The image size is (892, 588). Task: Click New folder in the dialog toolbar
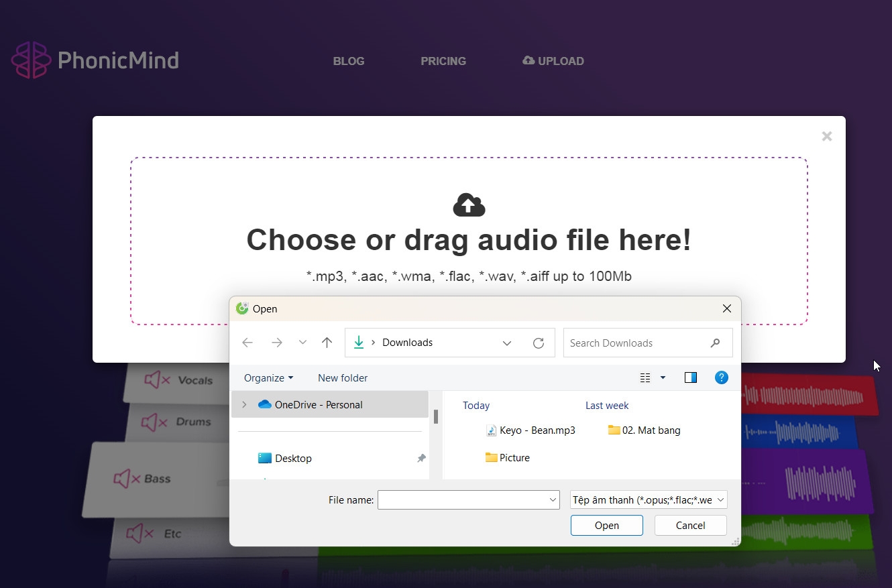(343, 377)
